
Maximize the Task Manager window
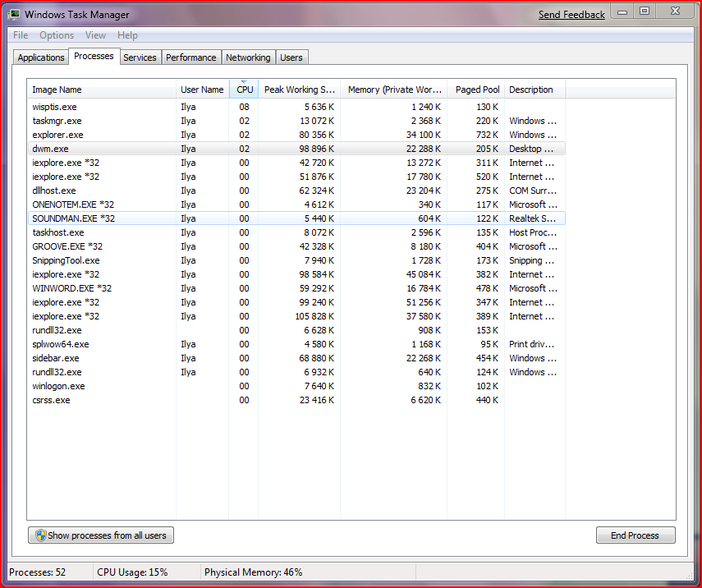645,11
